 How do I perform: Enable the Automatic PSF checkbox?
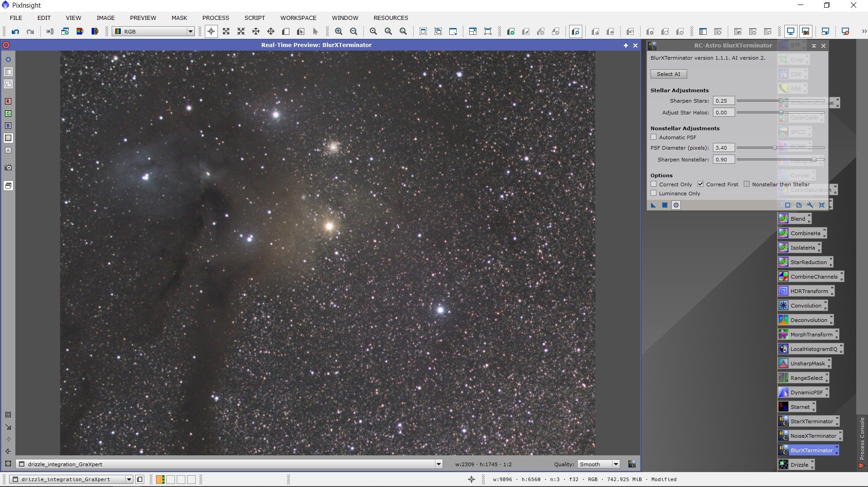pyautogui.click(x=653, y=137)
